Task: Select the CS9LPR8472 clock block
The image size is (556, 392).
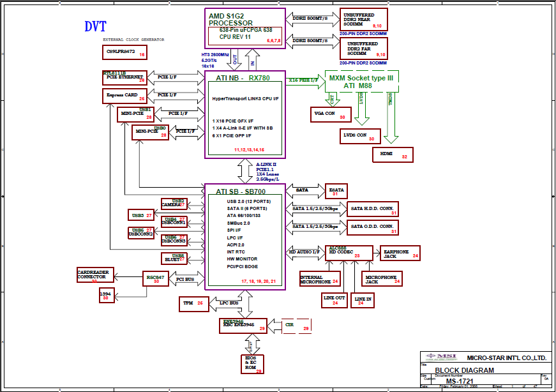Action: [124, 52]
